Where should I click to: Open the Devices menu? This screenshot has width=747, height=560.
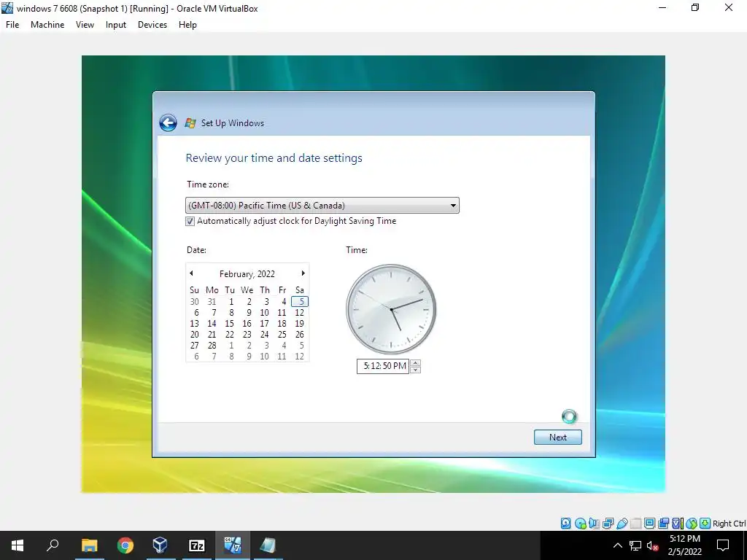pos(152,25)
